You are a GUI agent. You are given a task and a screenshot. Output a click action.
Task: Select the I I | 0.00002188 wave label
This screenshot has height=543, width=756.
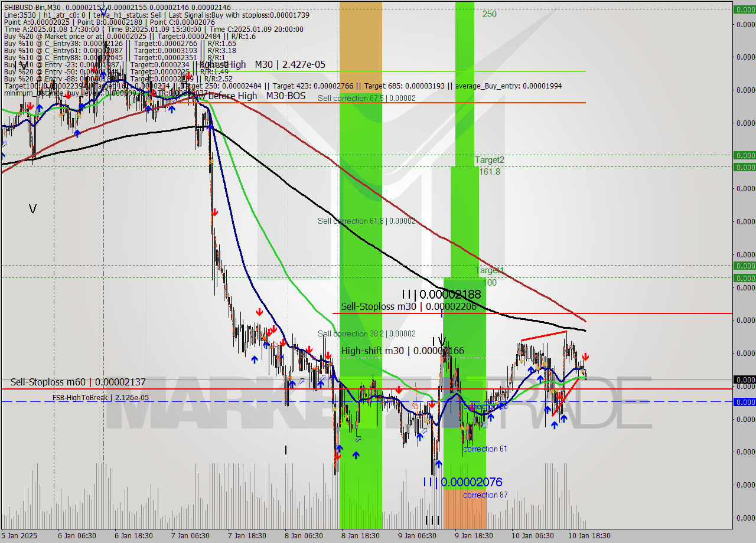[441, 294]
